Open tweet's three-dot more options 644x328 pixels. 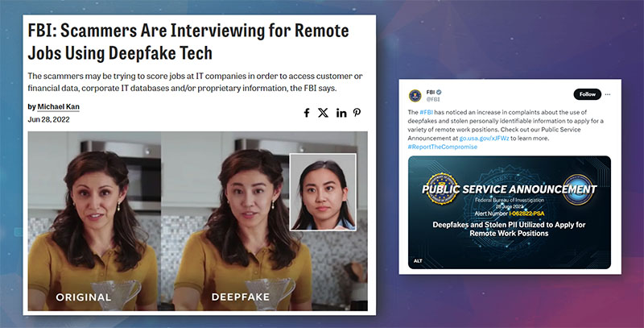pyautogui.click(x=608, y=94)
